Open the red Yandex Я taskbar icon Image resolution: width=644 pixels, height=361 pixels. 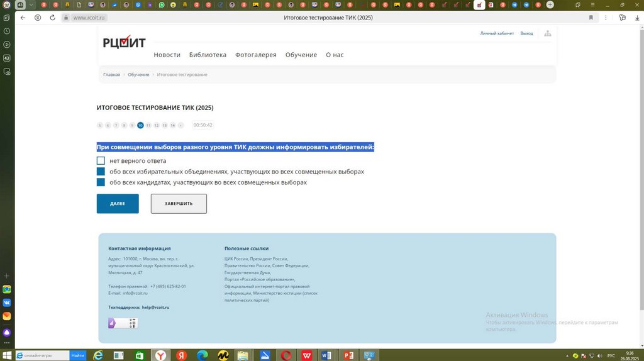pyautogui.click(x=182, y=355)
